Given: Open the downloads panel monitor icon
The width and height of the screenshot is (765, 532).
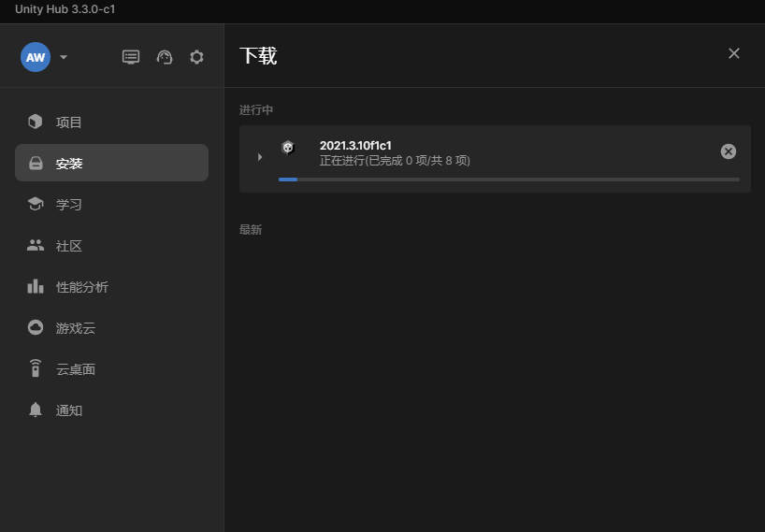Looking at the screenshot, I should pos(131,57).
